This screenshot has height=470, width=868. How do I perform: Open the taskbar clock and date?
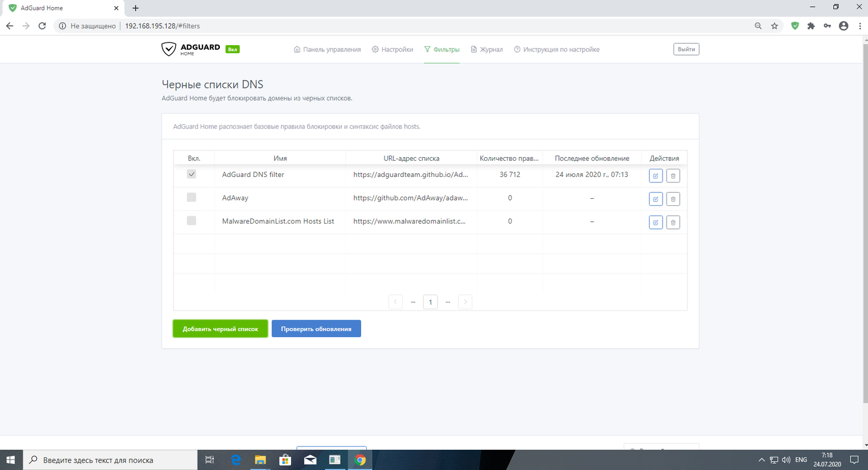tap(827, 460)
